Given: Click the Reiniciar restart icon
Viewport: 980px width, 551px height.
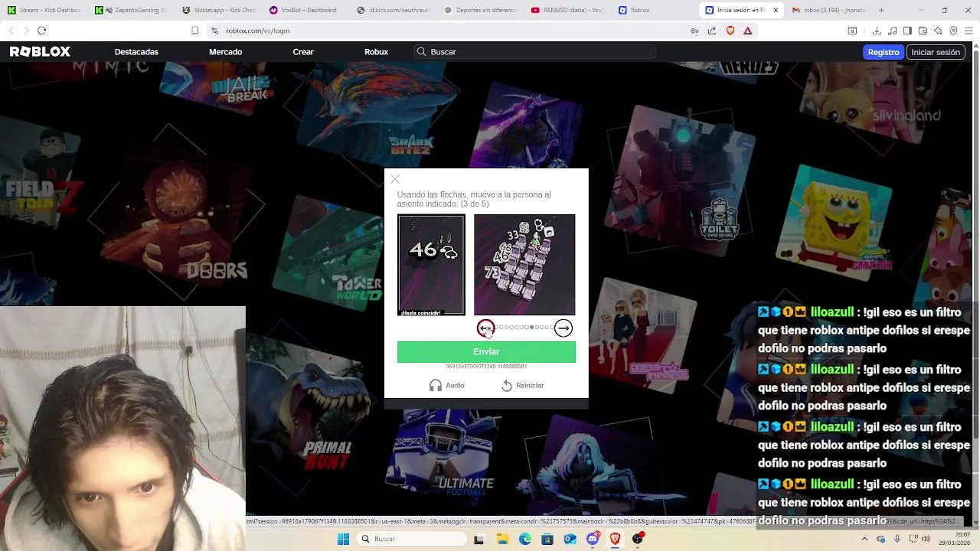Looking at the screenshot, I should 507,386.
